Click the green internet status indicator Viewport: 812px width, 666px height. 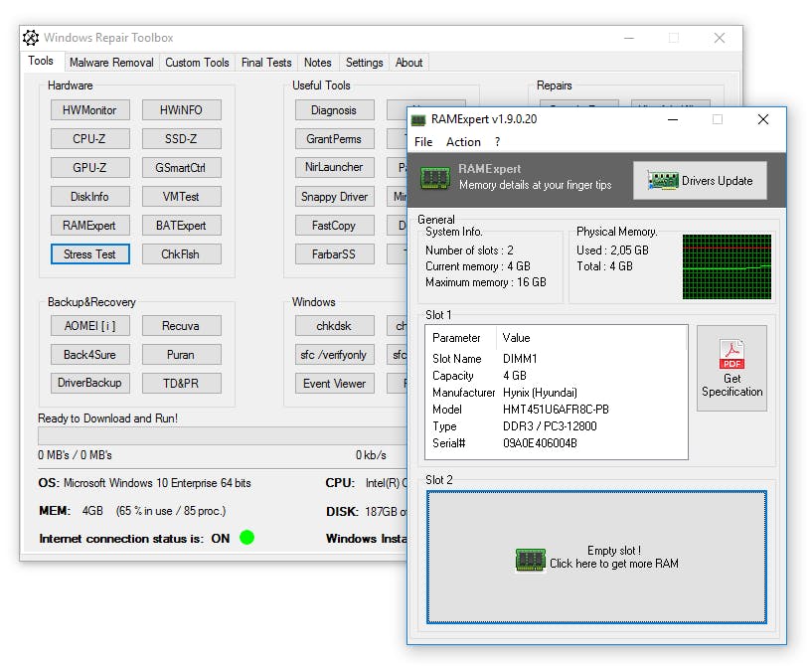pos(246,538)
